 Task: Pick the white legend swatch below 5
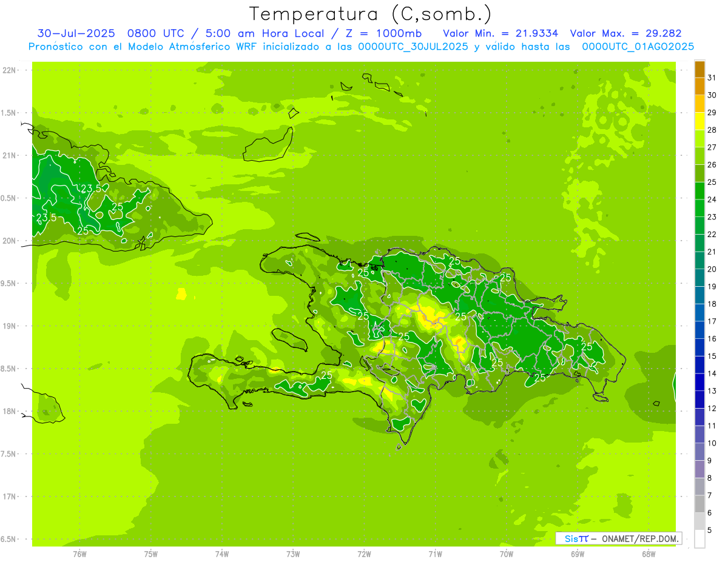click(700, 539)
